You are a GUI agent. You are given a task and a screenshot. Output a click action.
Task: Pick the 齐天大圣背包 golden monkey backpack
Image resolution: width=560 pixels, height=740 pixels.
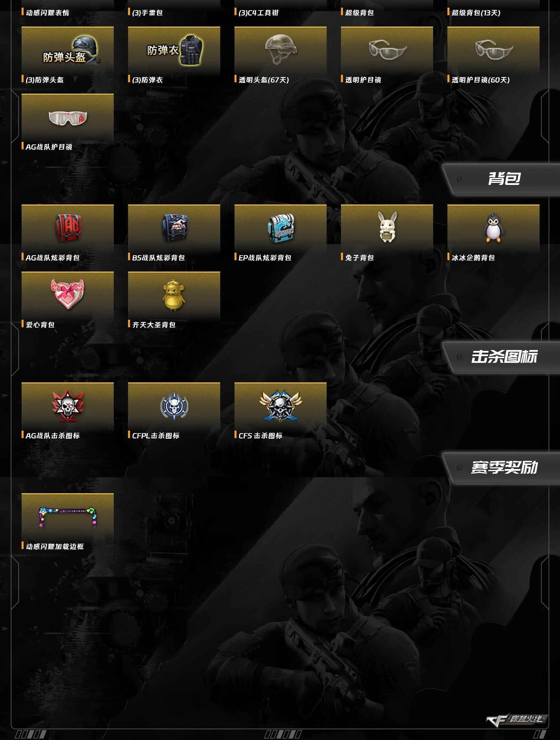[x=174, y=295]
